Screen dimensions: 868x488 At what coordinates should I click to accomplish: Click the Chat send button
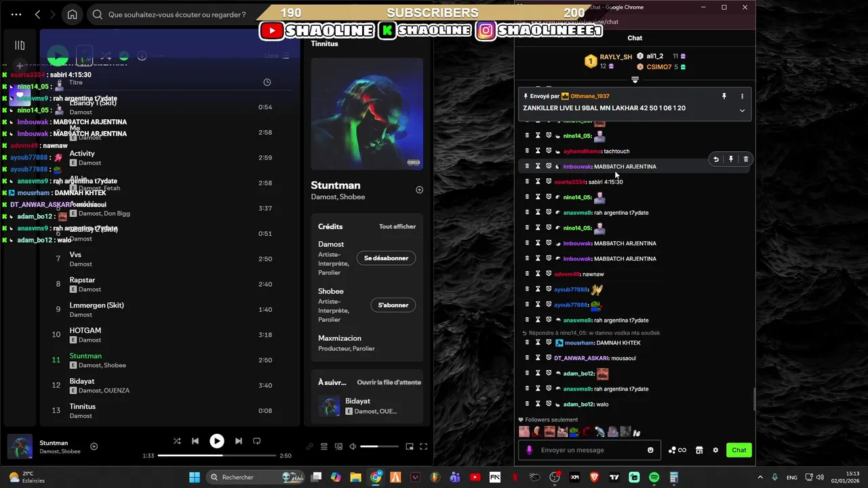pos(739,450)
